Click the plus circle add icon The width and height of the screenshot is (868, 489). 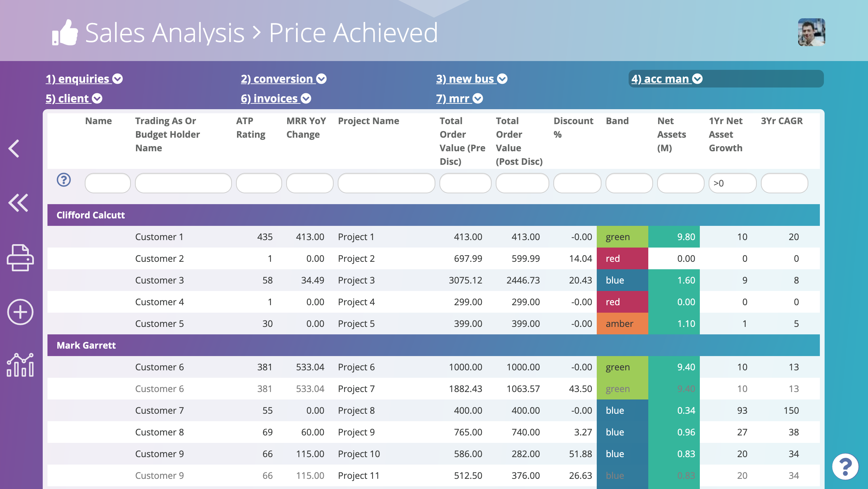coord(20,312)
